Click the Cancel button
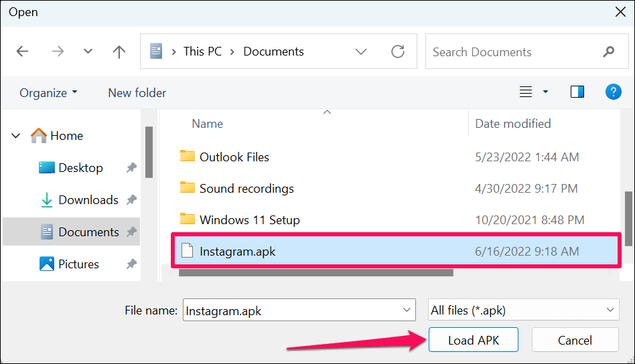Image resolution: width=635 pixels, height=364 pixels. [x=575, y=340]
